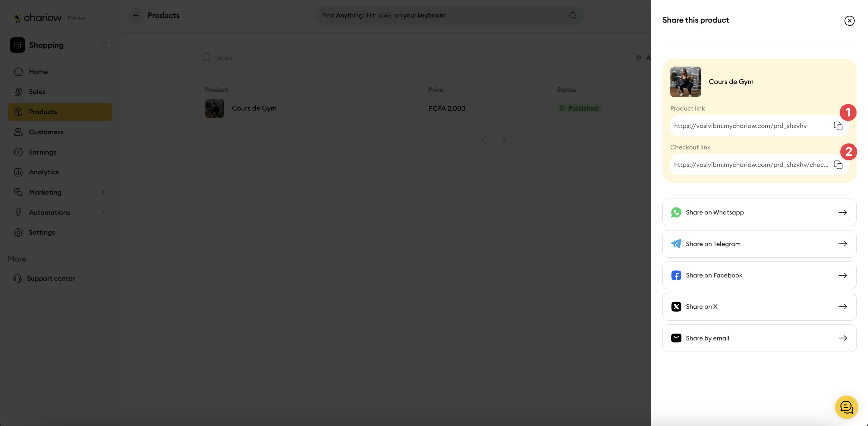
Task: Copy the checkout link
Action: 838,165
